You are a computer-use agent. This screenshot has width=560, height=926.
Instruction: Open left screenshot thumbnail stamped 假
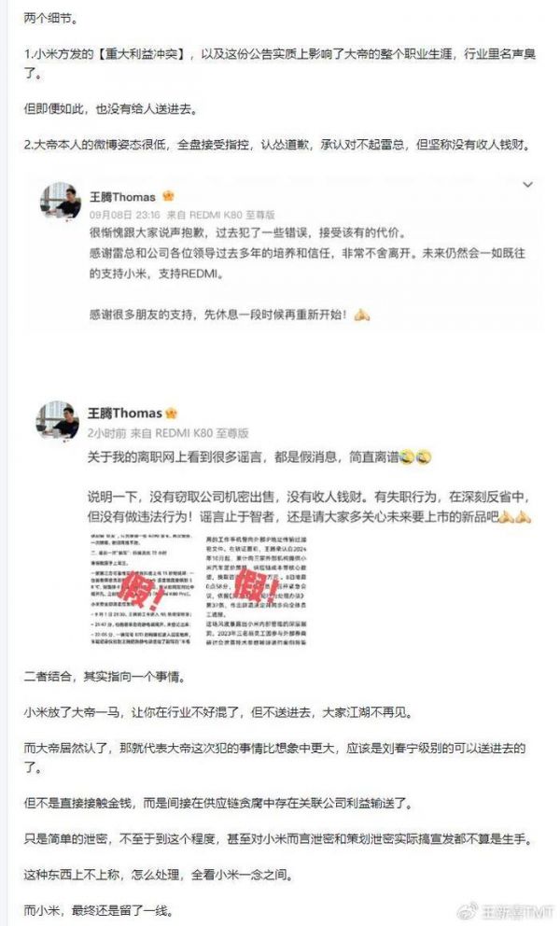click(142, 589)
